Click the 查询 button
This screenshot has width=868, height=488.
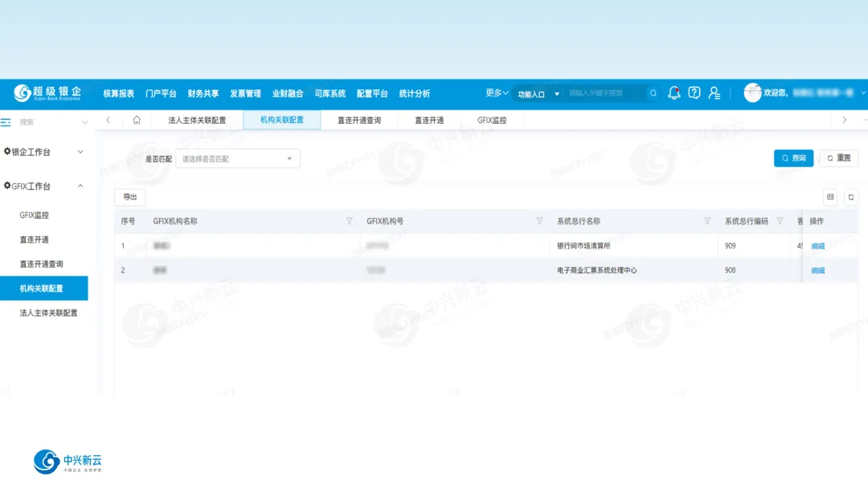tap(793, 158)
